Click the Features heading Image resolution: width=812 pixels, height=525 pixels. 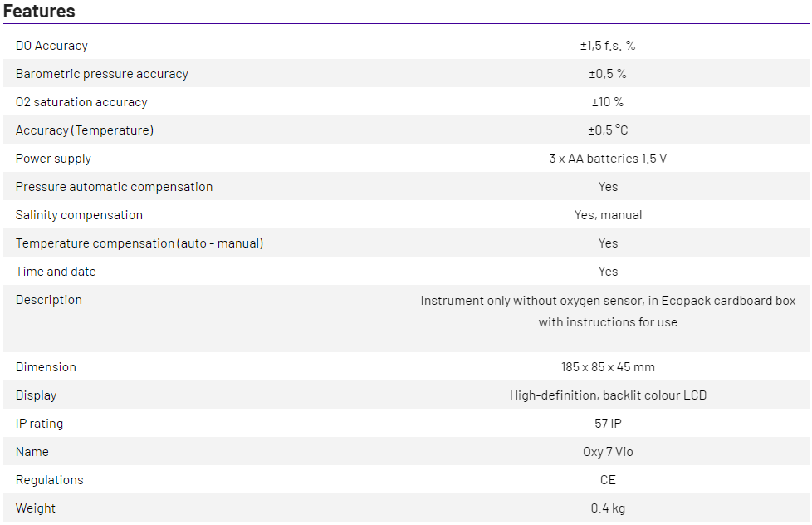pos(39,11)
